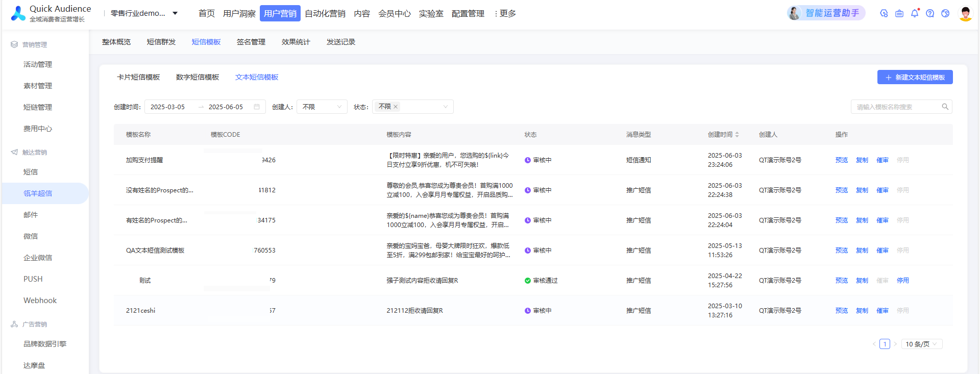Click the globe language icon
Screen dimensions: 980x374
tap(945, 13)
